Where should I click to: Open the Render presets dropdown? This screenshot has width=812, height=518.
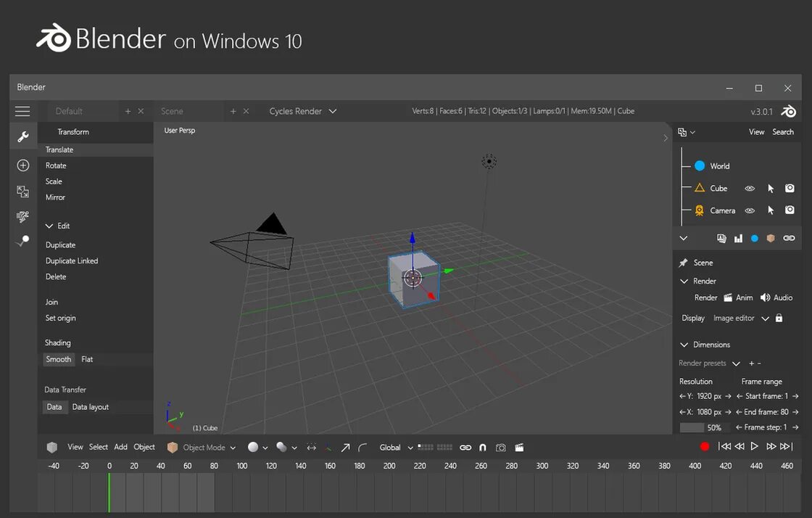point(709,363)
